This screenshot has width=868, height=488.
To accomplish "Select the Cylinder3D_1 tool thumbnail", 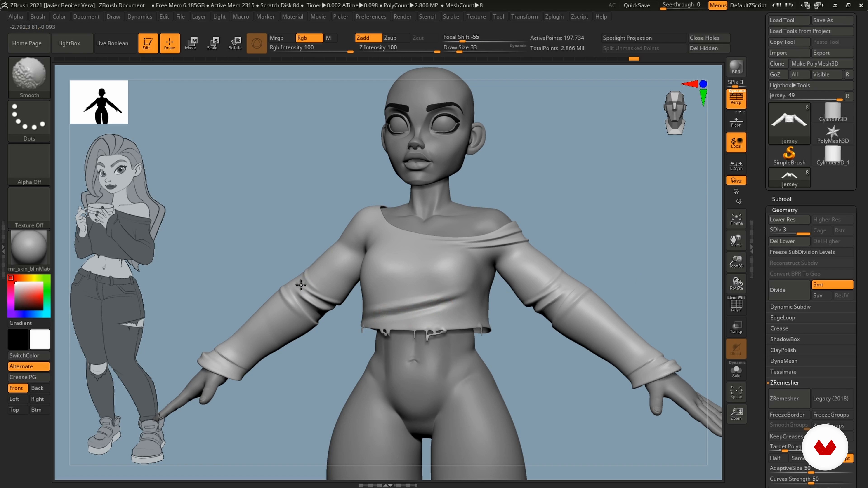I will [x=833, y=156].
